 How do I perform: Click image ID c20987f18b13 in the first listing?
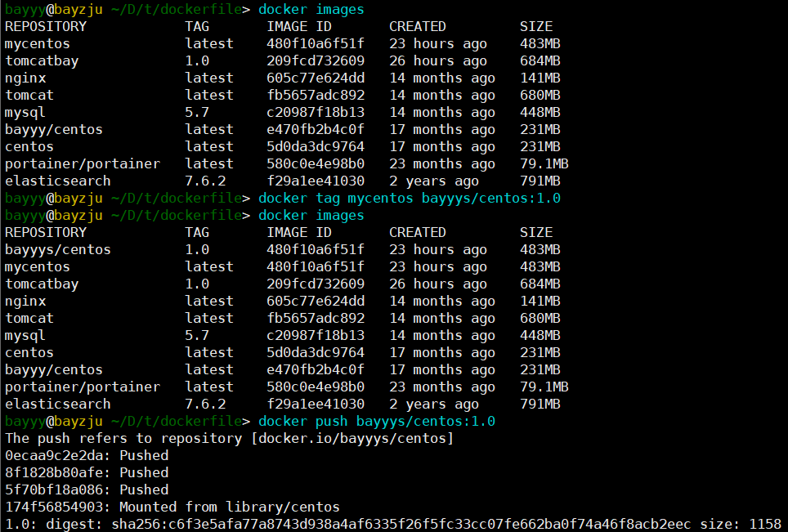click(316, 112)
